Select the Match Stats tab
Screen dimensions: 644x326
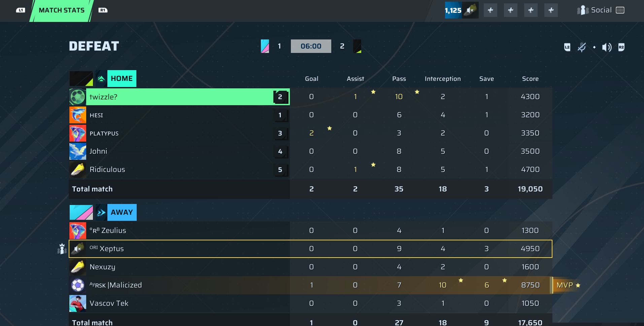pyautogui.click(x=62, y=10)
